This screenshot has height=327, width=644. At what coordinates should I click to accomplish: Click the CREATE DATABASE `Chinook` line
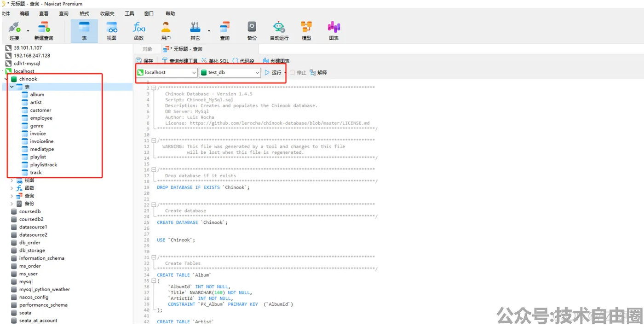coord(192,222)
